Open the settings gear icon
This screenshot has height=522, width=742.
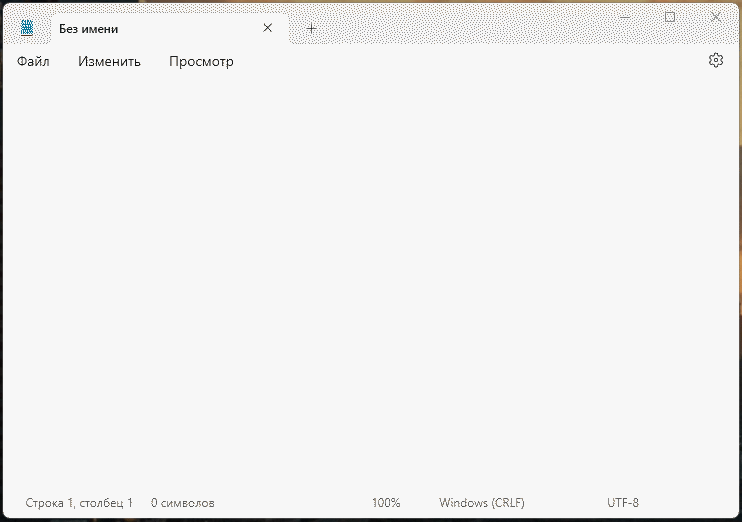[x=715, y=61]
